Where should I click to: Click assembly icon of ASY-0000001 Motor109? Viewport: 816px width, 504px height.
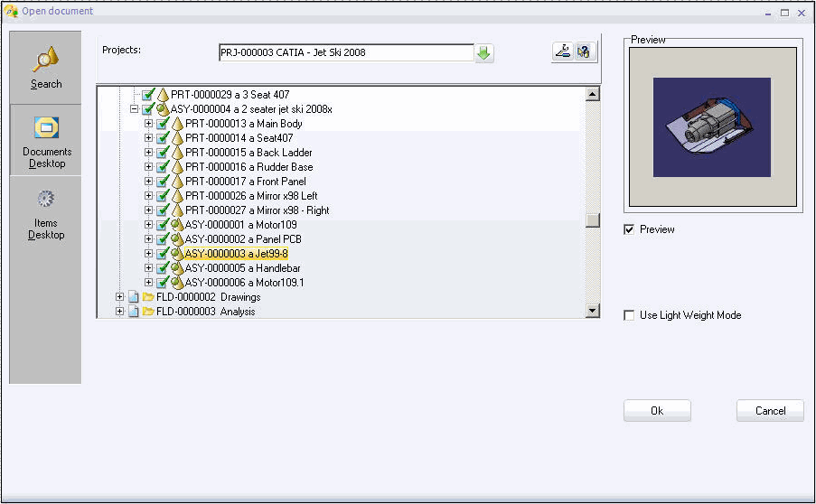tap(177, 225)
